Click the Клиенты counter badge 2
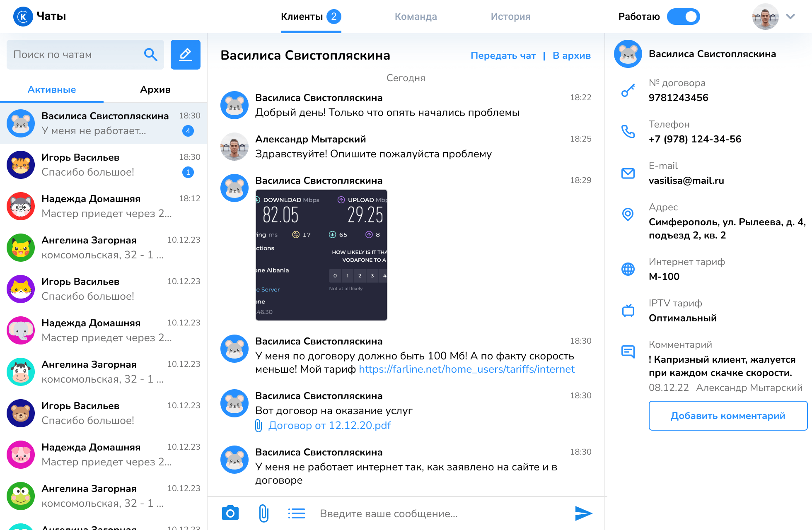This screenshot has height=530, width=812. coord(334,17)
